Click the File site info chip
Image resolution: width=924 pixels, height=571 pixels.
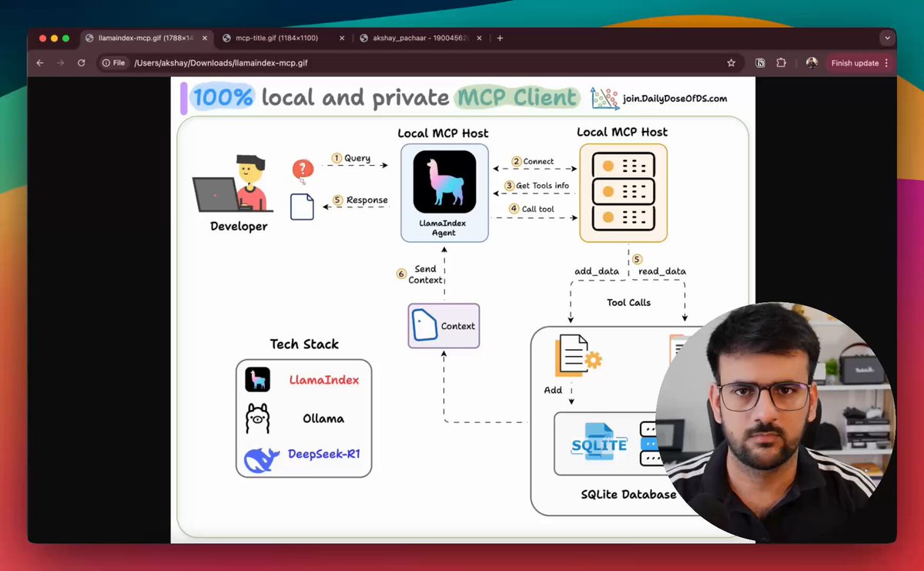pyautogui.click(x=113, y=63)
